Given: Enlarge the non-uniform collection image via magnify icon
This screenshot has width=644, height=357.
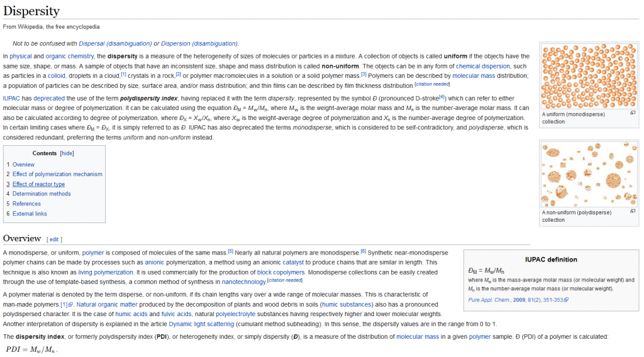Looking at the screenshot, I should [x=633, y=211].
